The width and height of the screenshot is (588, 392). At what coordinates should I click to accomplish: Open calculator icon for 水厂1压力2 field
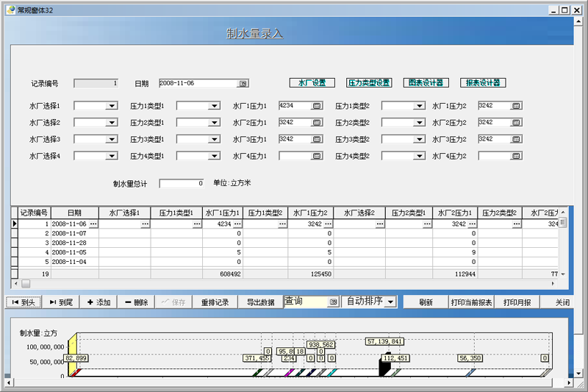coord(517,106)
